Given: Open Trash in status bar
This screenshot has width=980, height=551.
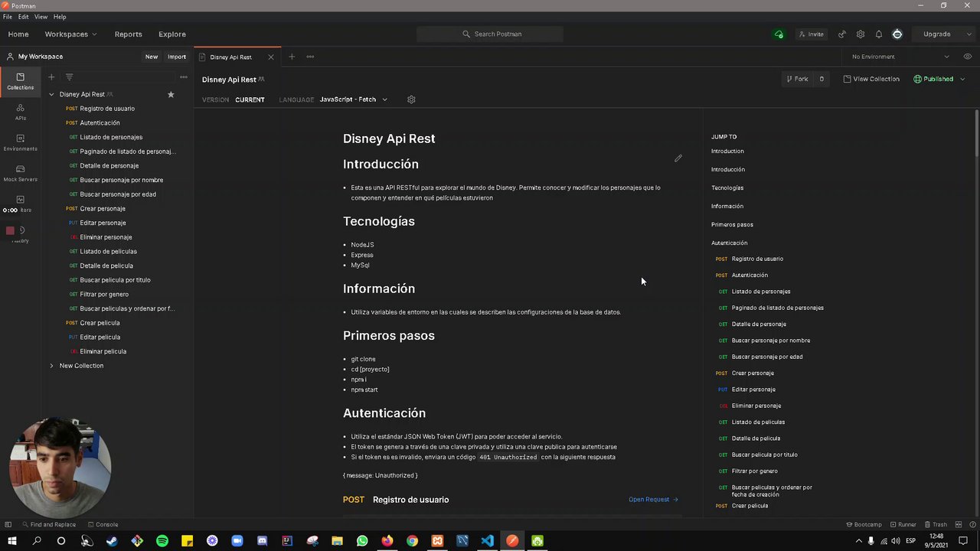Looking at the screenshot, I should [x=936, y=524].
